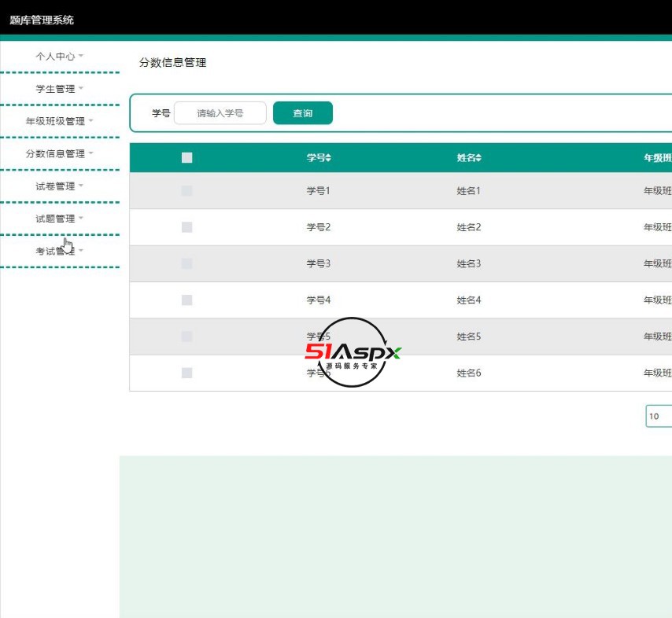
Task: Click the cell 姓名3
Action: (x=469, y=263)
